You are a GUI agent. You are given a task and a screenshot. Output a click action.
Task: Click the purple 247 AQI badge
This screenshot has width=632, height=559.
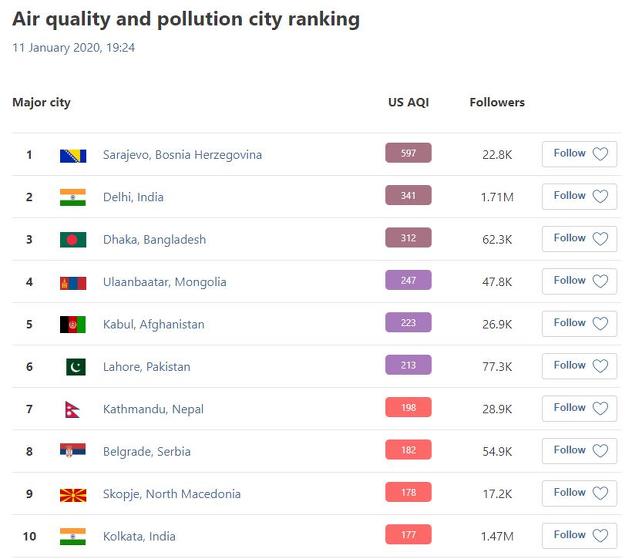[x=408, y=280]
